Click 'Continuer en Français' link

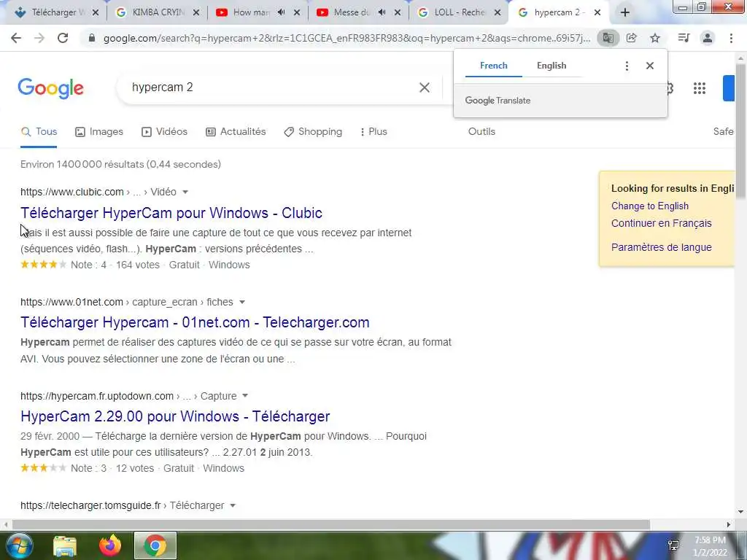pos(661,223)
